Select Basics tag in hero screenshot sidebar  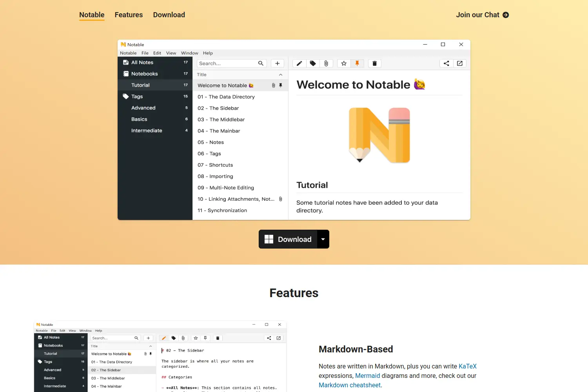pos(155,119)
